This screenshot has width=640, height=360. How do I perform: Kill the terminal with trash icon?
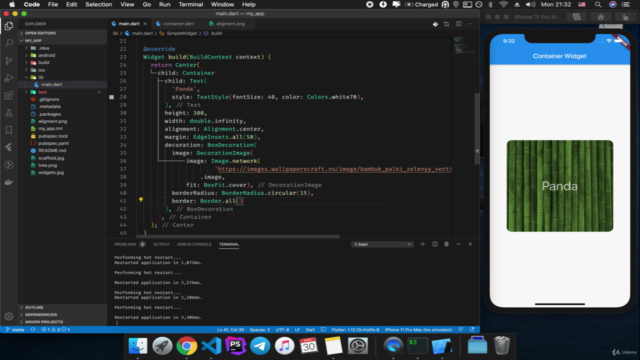pyautogui.click(x=447, y=244)
